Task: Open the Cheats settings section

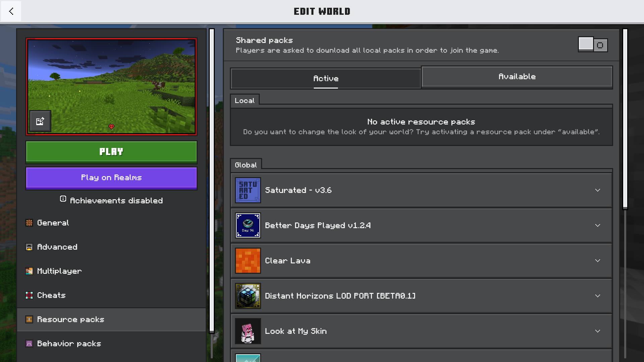Action: point(111,295)
